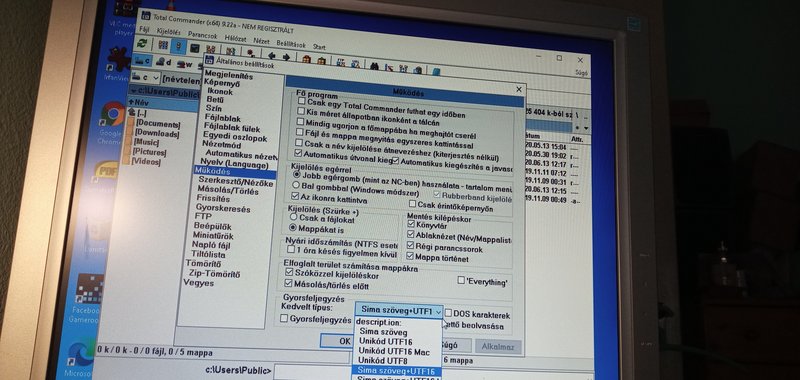This screenshot has height=380, width=800.
Task: Click the red dot toolbar icon
Action: click(250, 53)
